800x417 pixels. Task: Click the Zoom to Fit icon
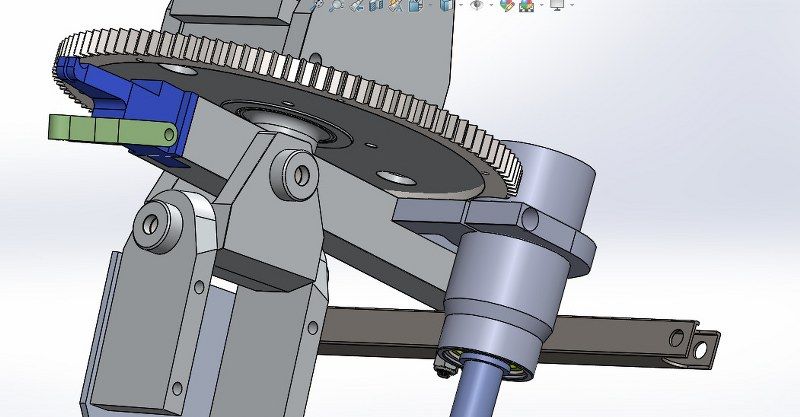[x=318, y=5]
